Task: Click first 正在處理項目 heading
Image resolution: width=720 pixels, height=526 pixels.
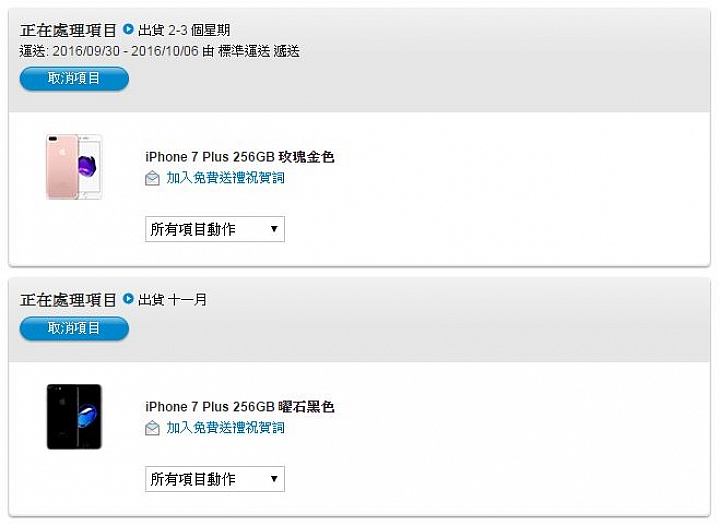Action: pos(68,30)
